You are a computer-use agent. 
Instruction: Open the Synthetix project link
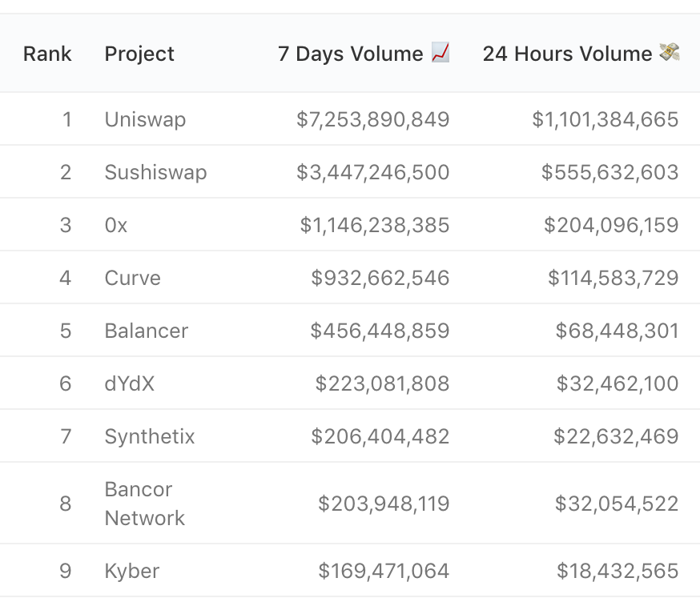coord(150,436)
